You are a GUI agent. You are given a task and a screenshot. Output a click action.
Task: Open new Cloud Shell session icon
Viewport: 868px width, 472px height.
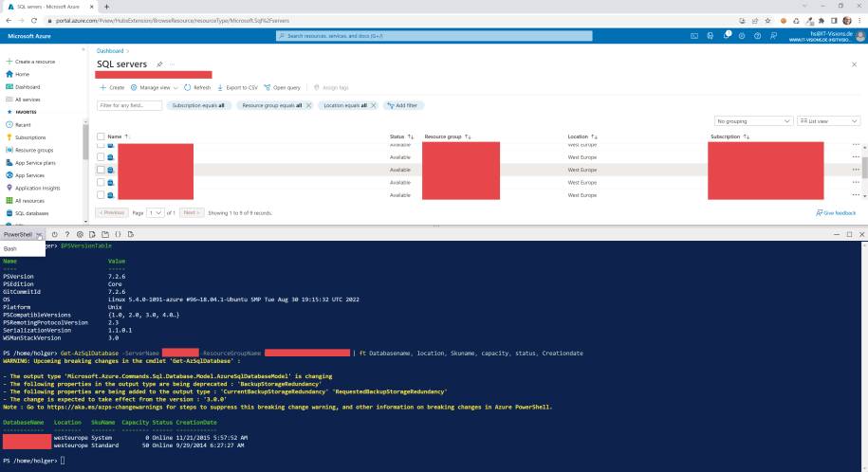coord(105,235)
